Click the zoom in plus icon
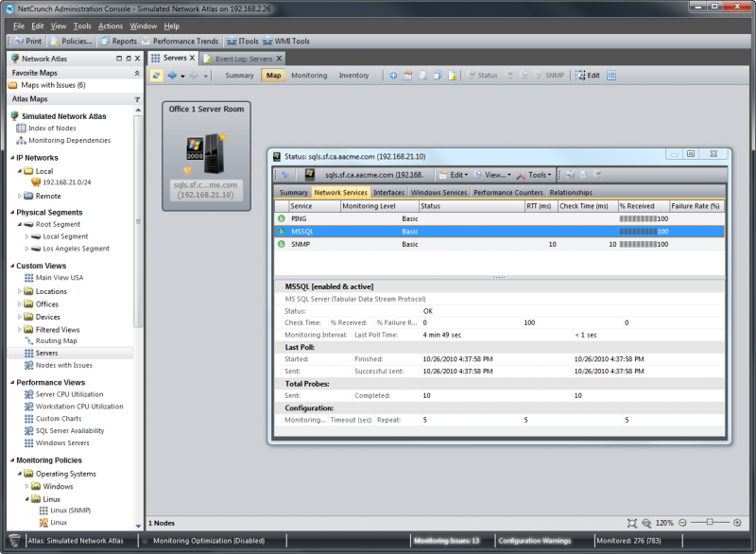Viewport: 756px width, 554px height. point(737,523)
